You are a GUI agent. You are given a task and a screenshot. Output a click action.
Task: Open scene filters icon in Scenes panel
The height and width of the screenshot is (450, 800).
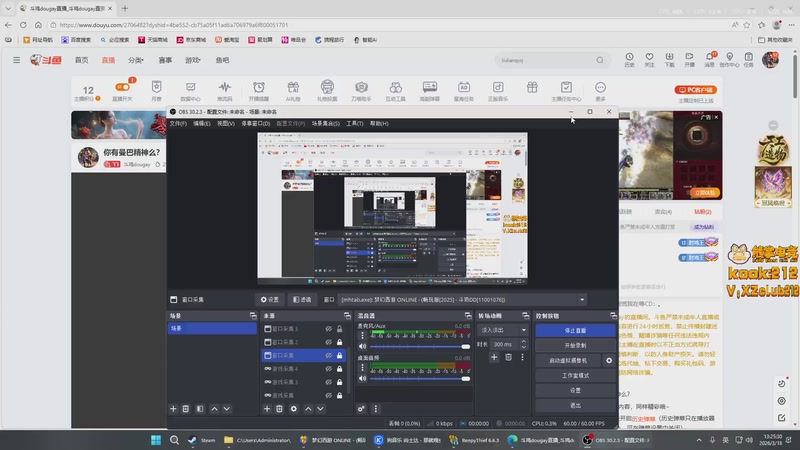click(x=200, y=409)
